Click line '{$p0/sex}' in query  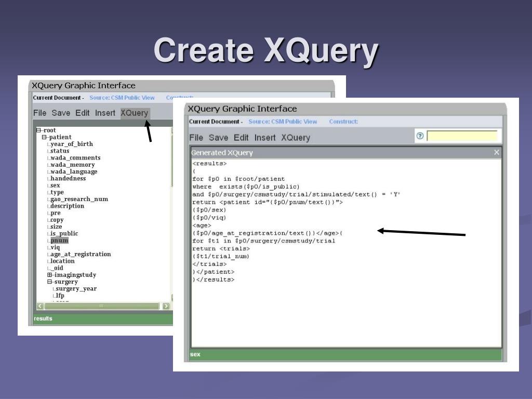pos(209,210)
